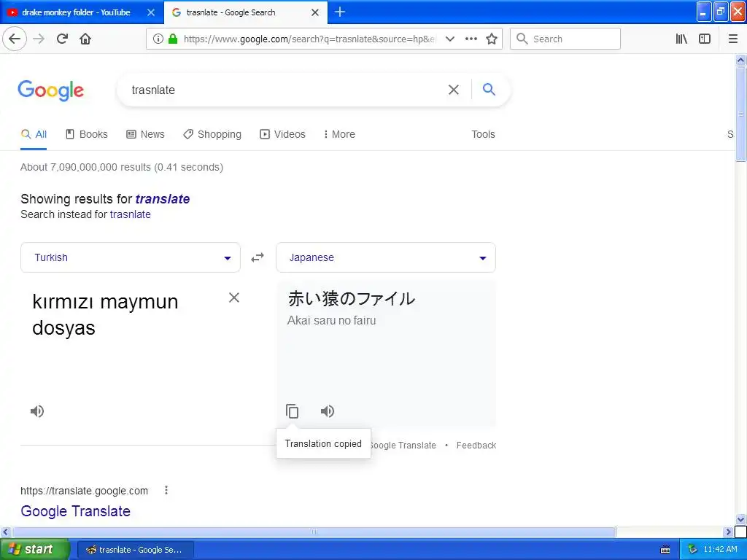Click the scroll up arrow
This screenshot has height=560, width=747.
741,60
